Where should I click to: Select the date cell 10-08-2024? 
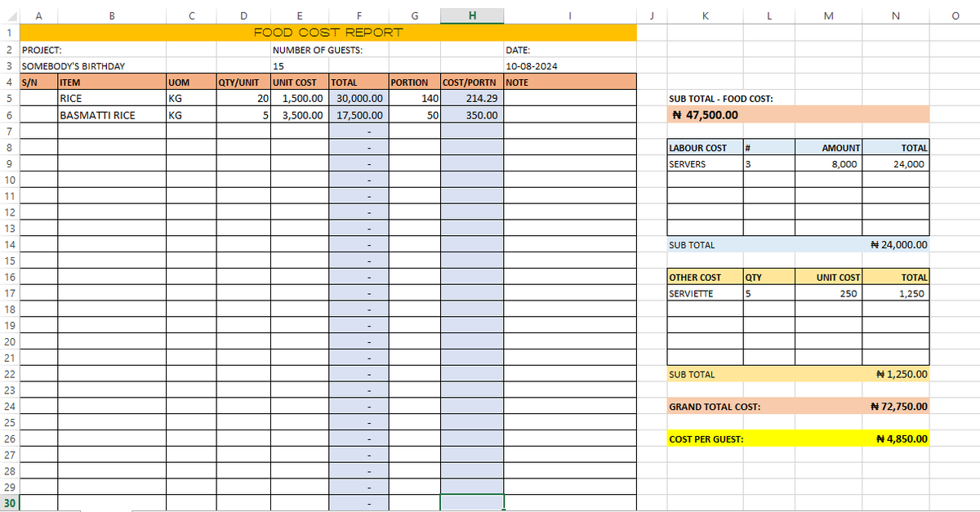tap(569, 66)
